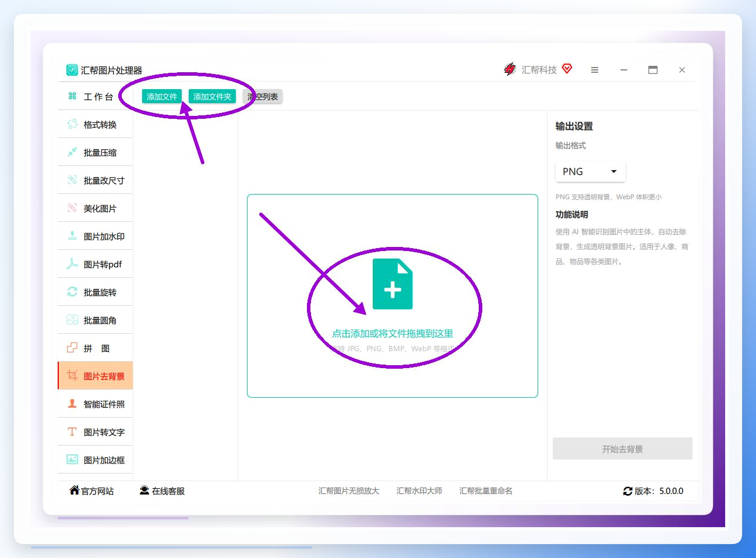
Task: Open 在线客服 support link
Action: coord(162,491)
